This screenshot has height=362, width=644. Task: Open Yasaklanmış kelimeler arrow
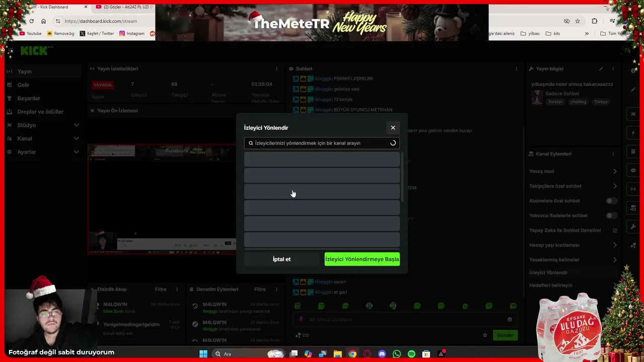coord(615,260)
